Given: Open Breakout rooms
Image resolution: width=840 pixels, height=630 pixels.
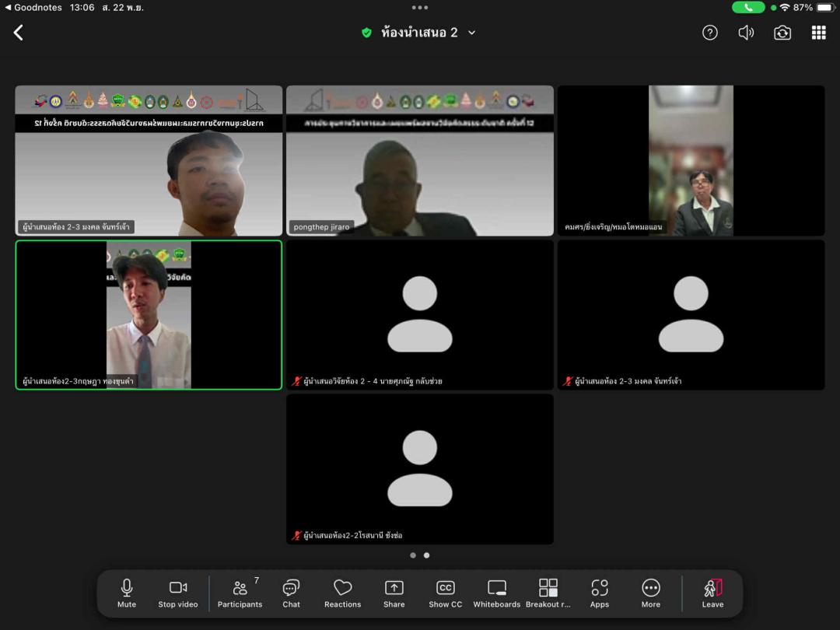Looking at the screenshot, I should pos(548,593).
